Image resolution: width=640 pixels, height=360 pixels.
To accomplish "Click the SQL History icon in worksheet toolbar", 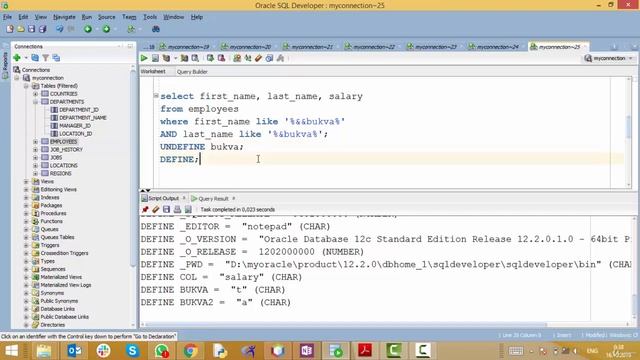I will click(269, 58).
